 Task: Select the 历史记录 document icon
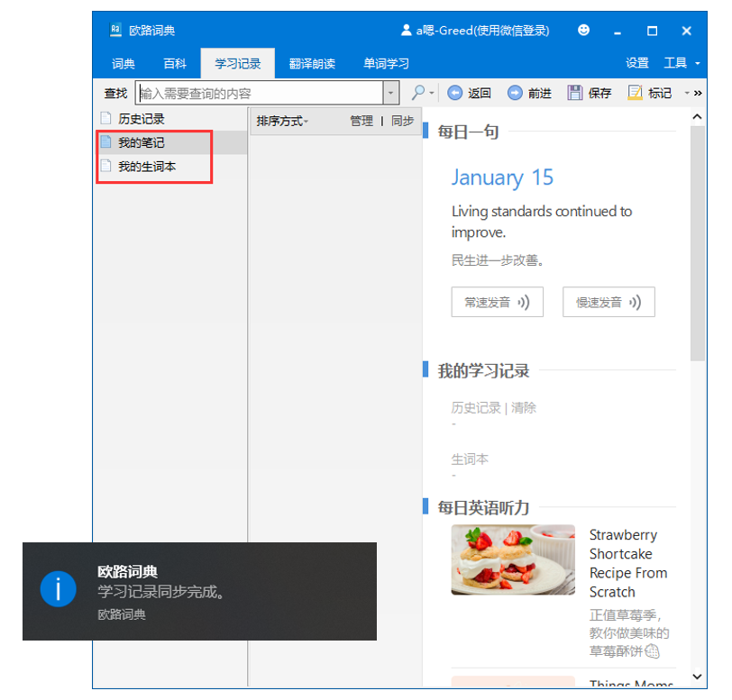[106, 119]
